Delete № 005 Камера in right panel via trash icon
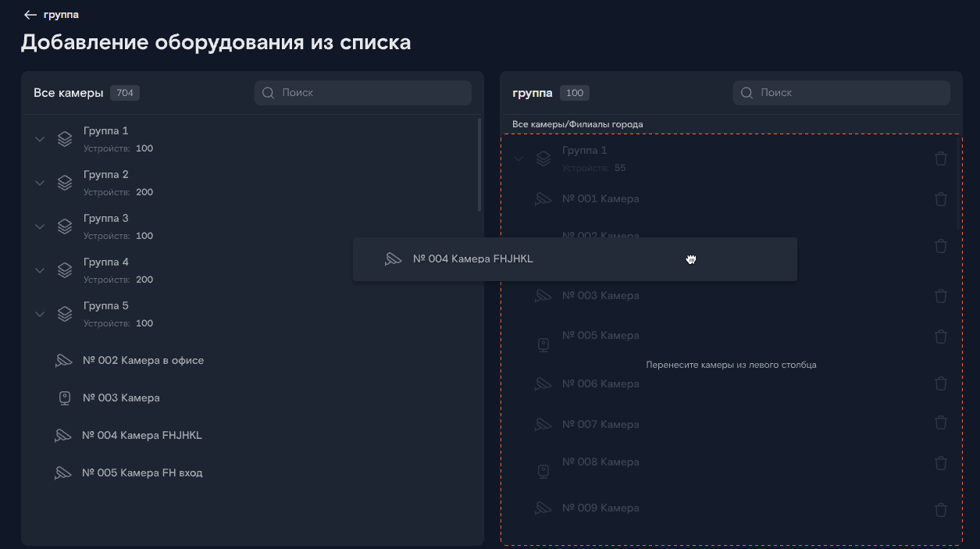Viewport: 980px width, 549px height. point(941,337)
